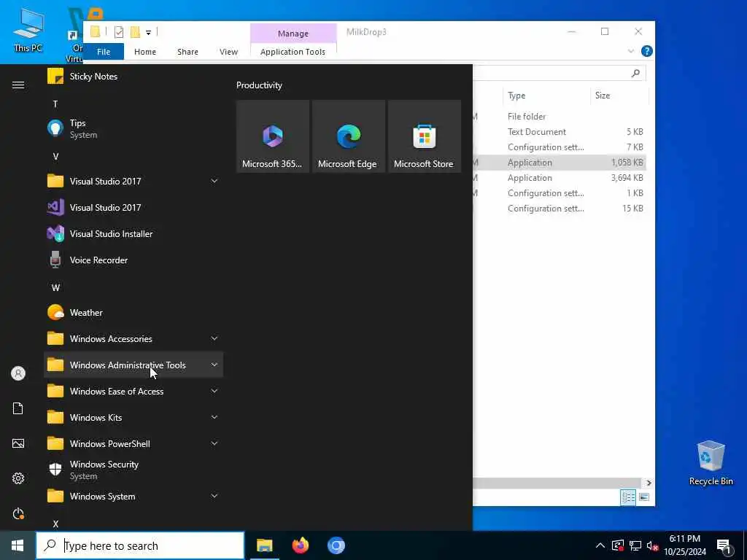Click the Windows Start button
This screenshot has height=560, width=747.
18,545
